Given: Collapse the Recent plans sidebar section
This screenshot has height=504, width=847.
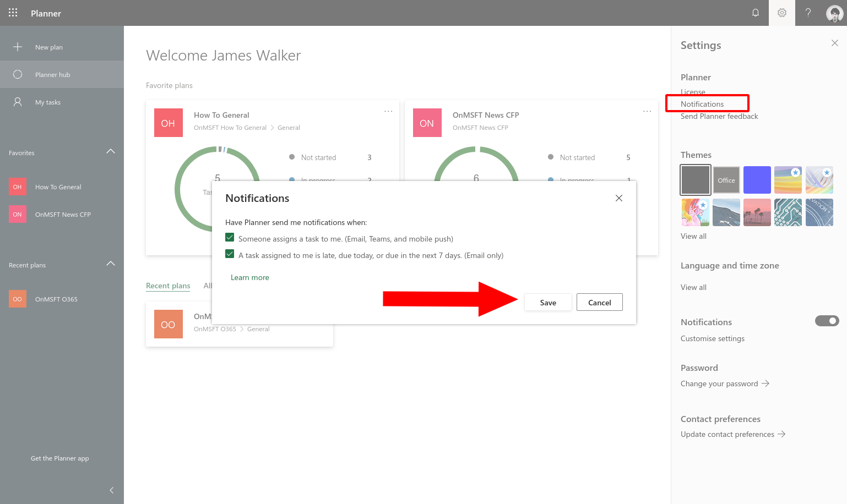Looking at the screenshot, I should click(x=111, y=264).
